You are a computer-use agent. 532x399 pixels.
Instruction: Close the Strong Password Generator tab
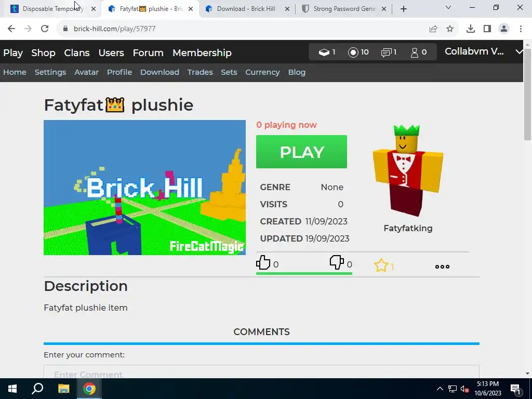point(384,9)
